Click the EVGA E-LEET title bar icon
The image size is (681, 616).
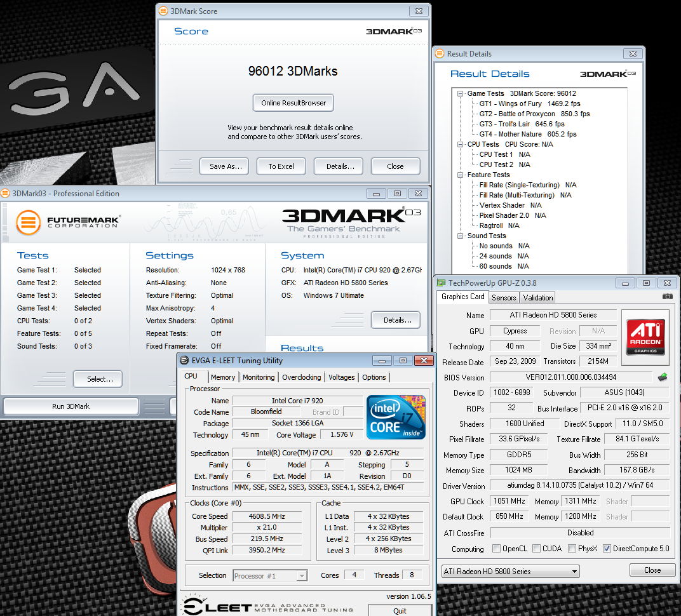(x=184, y=360)
